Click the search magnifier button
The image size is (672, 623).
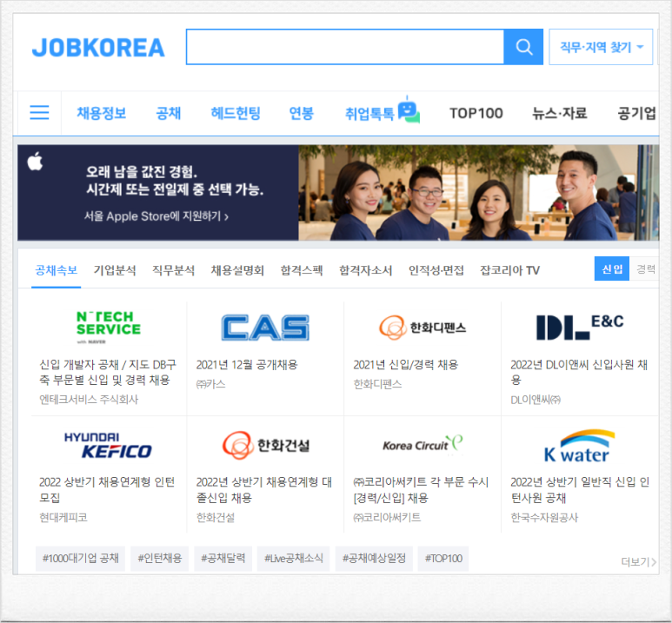(x=523, y=47)
